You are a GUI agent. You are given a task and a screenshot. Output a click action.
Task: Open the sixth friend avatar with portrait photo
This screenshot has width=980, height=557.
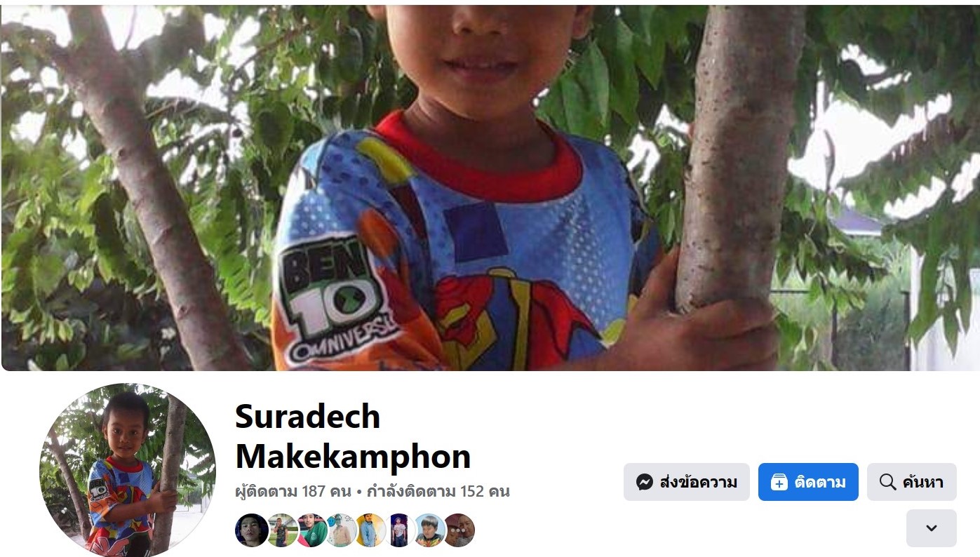click(x=399, y=530)
